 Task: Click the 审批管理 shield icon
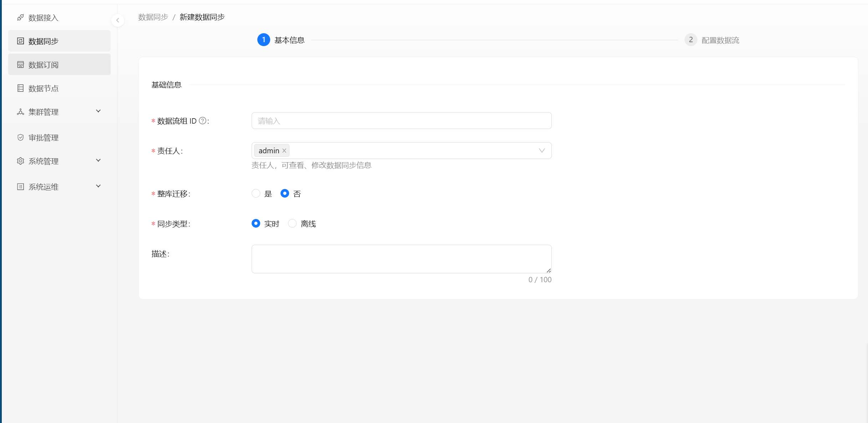tap(21, 138)
